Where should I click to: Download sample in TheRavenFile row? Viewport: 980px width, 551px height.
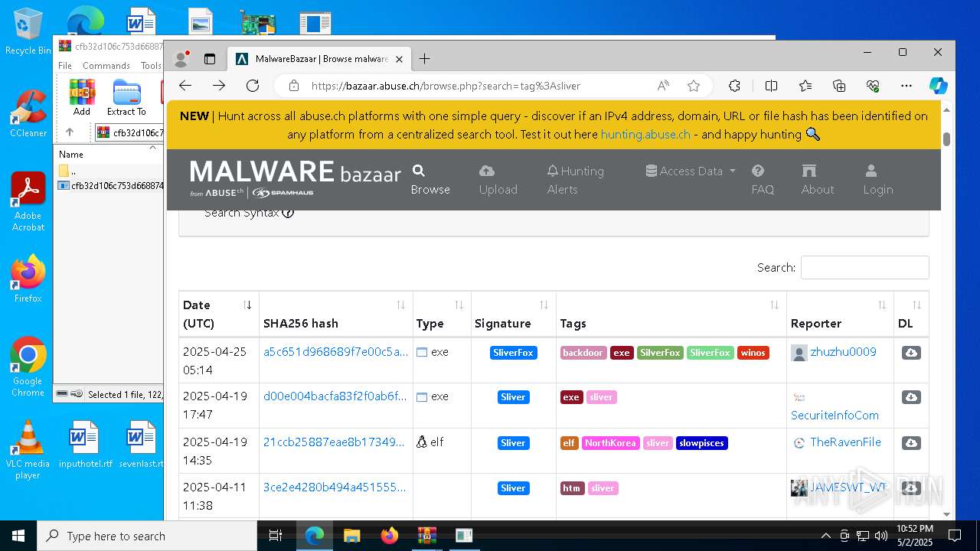(x=911, y=443)
